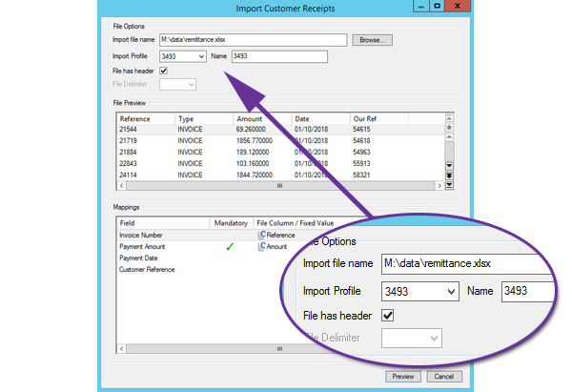Click the INVOICE type cell in row 21719

(190, 140)
